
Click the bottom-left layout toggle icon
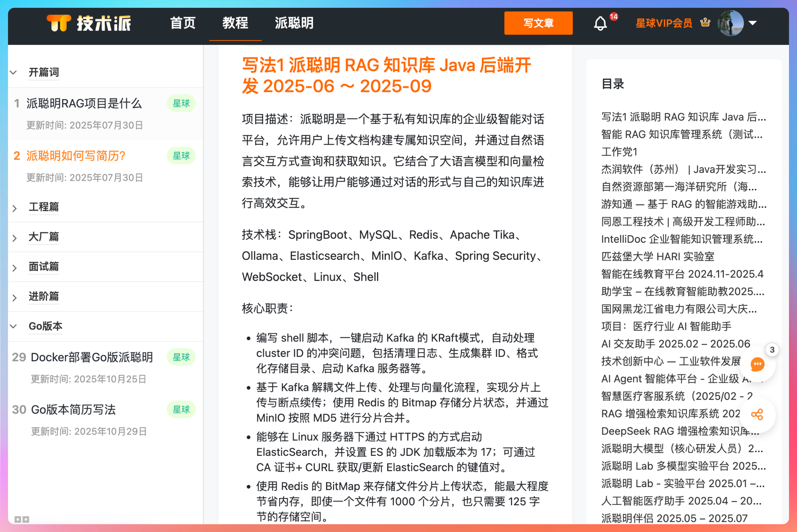click(x=22, y=519)
